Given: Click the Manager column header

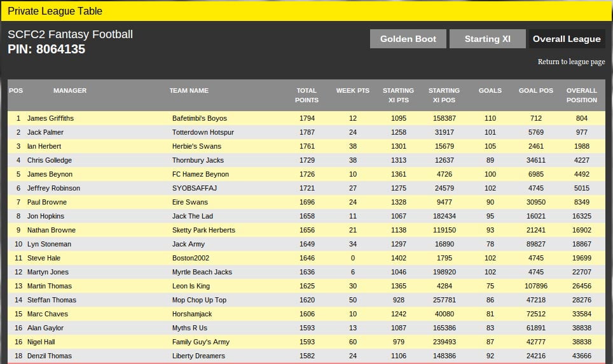Looking at the screenshot, I should pyautogui.click(x=70, y=91).
